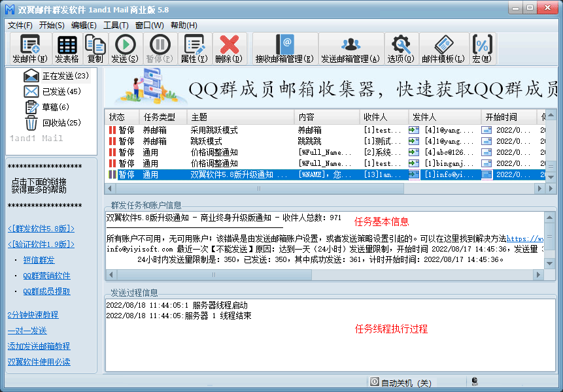The width and height of the screenshot is (563, 392).
Task: Open the <[群发软件5.8版]> link
Action: [x=41, y=229]
